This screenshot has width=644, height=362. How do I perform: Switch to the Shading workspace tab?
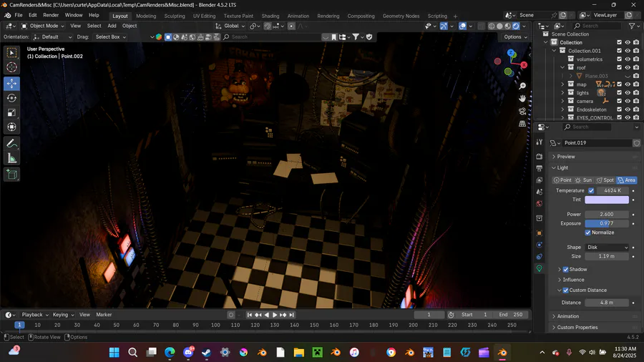(270, 16)
